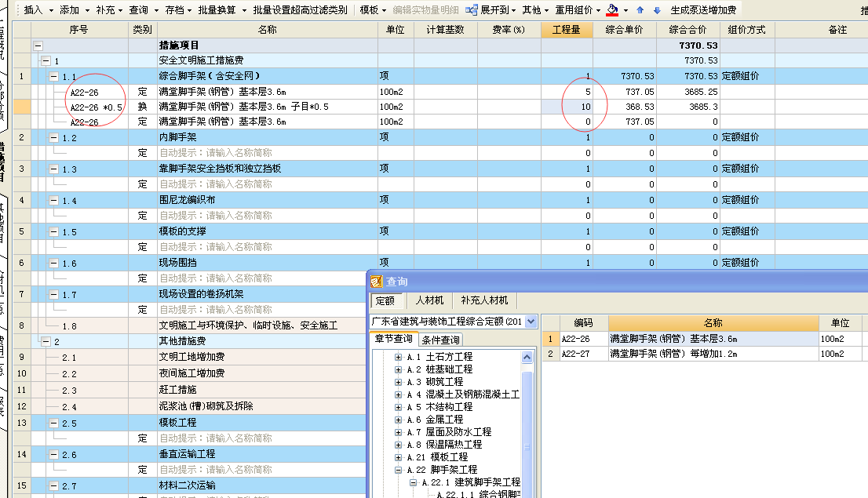The image size is (868, 498).
Task: Collapse item 1.3 靠脚手架安全挡板
Action: click(x=53, y=169)
